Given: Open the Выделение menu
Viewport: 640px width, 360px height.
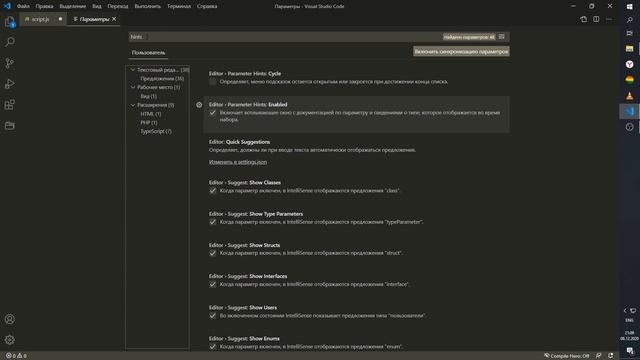Looking at the screenshot, I should (x=73, y=6).
